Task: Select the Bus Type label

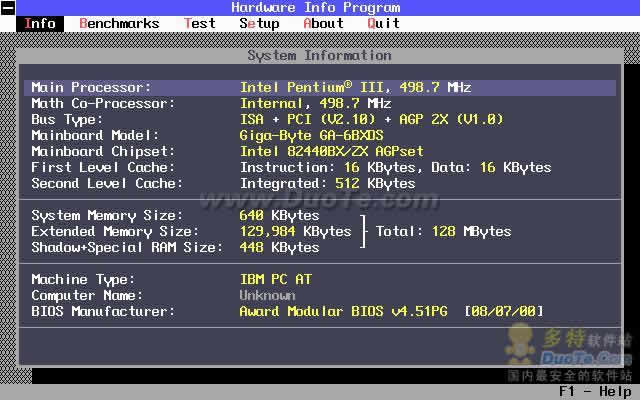Action: 67,120
